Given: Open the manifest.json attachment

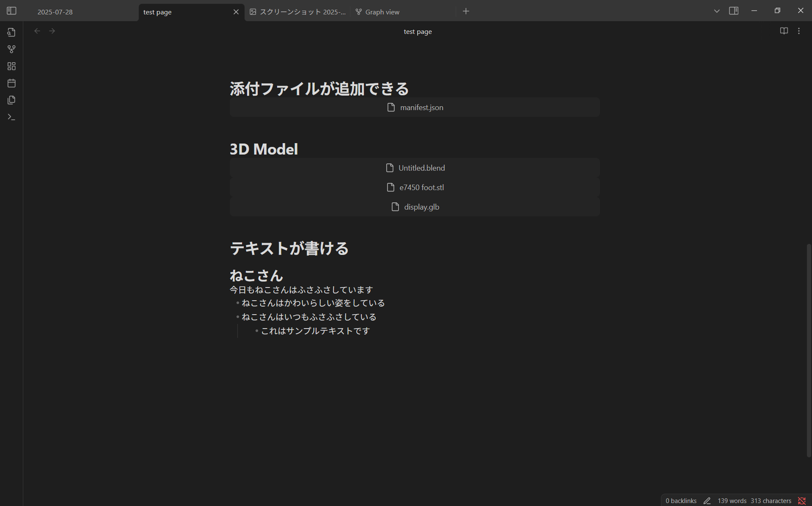Looking at the screenshot, I should tap(415, 108).
